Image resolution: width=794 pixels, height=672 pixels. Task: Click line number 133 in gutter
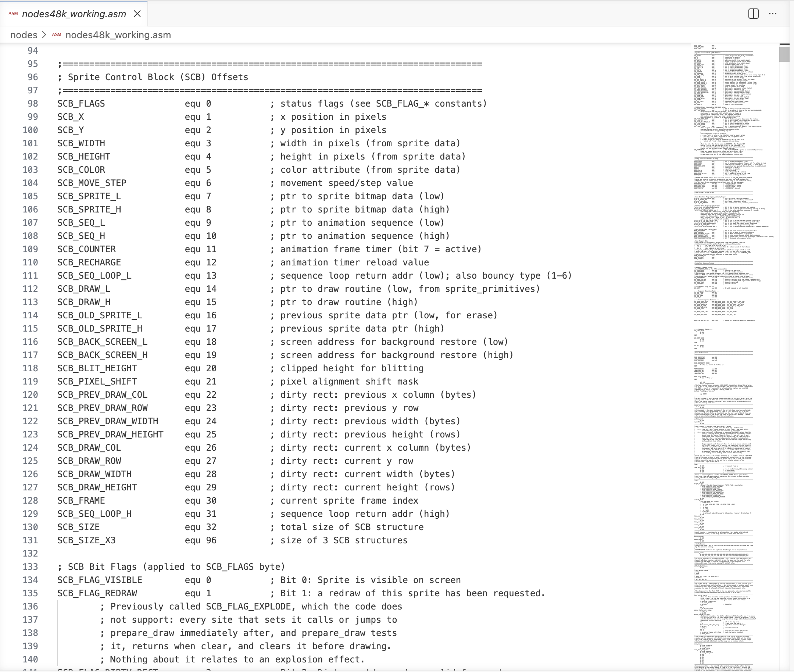point(30,566)
